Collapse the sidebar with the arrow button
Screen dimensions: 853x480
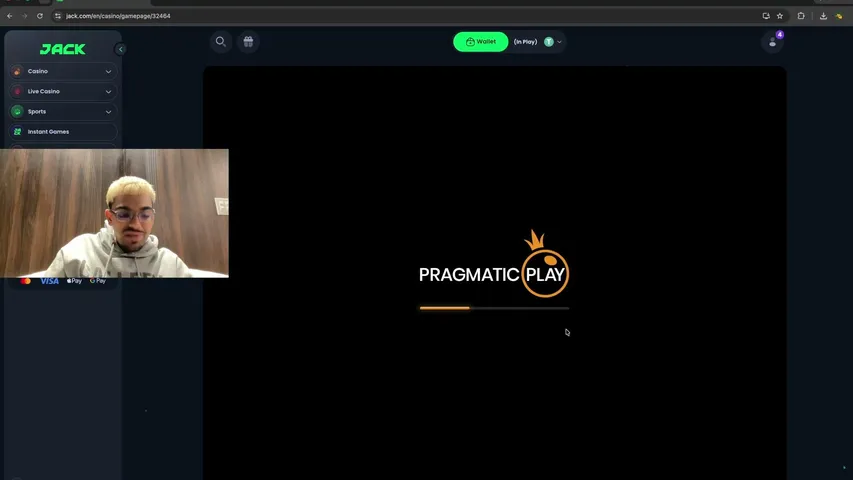[121, 50]
